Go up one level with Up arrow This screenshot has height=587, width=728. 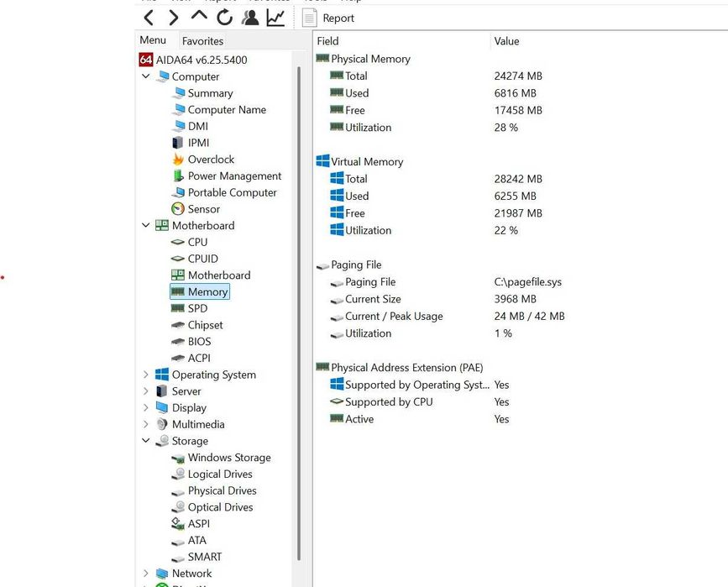[x=199, y=16]
